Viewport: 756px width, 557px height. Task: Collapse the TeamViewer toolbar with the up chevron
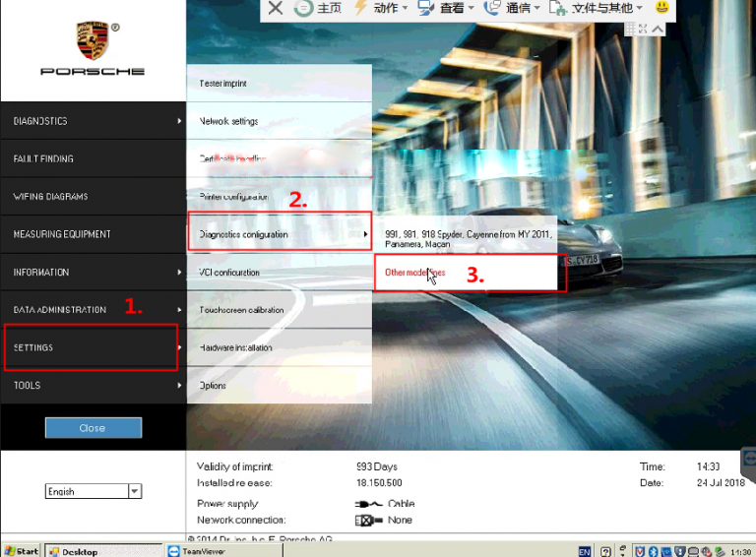click(x=658, y=29)
